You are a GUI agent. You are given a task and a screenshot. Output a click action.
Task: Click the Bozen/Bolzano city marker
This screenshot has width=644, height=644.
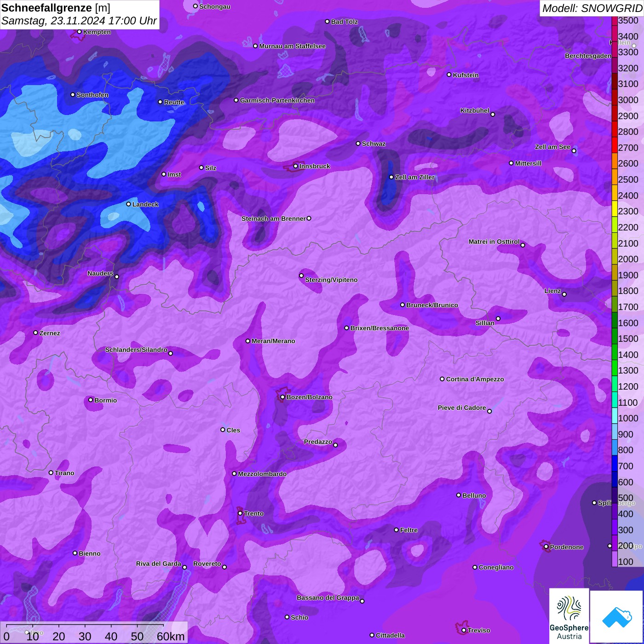click(283, 397)
